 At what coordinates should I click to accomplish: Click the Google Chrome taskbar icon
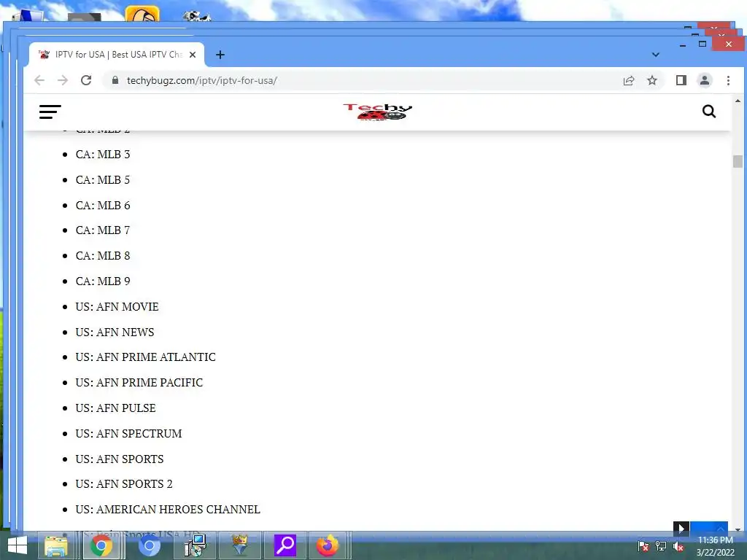pos(101,545)
